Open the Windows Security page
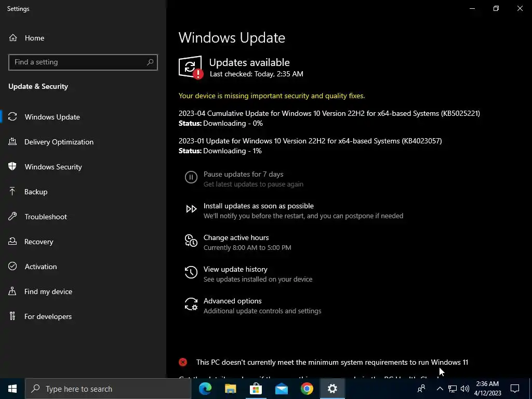 [54, 167]
